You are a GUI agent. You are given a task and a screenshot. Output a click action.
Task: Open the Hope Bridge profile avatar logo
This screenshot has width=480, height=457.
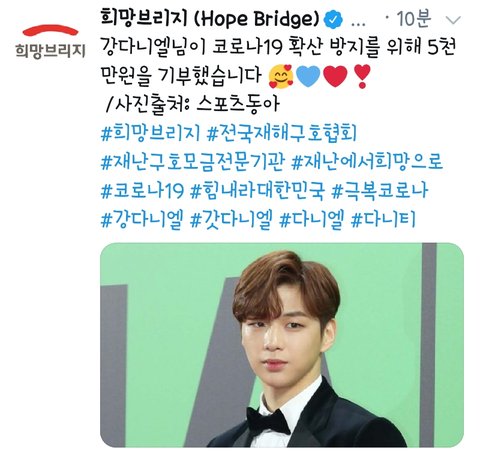pyautogui.click(x=50, y=43)
